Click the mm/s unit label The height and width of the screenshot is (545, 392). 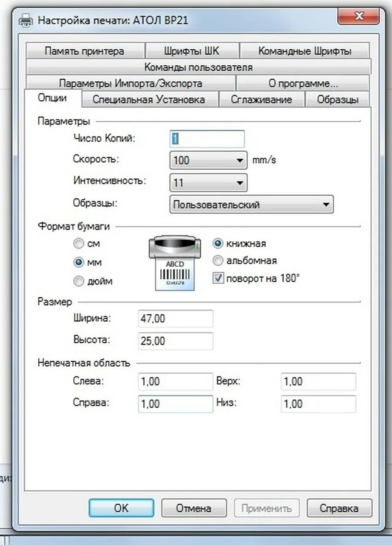(264, 160)
